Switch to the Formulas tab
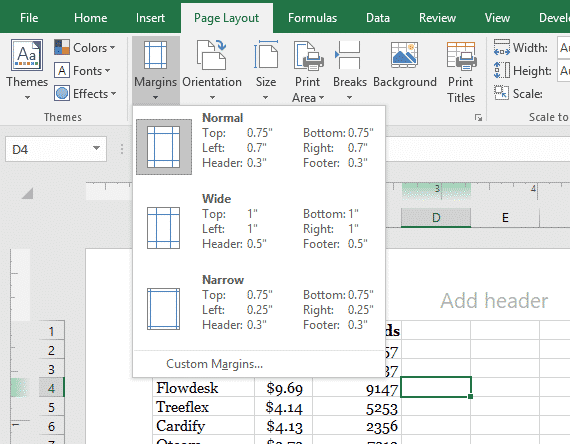The width and height of the screenshot is (570, 444). (x=312, y=18)
